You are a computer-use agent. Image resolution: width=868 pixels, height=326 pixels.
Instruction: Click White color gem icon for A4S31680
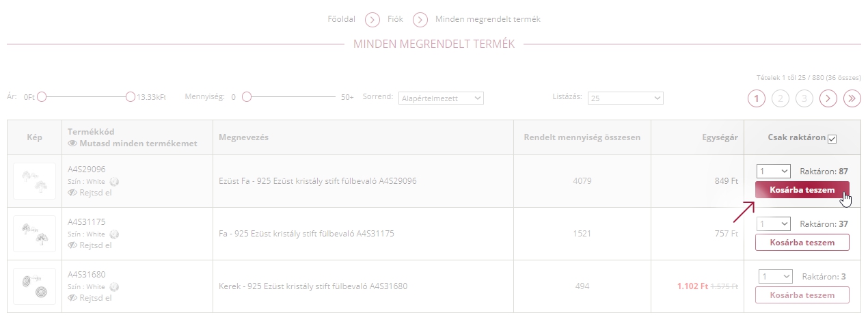point(114,287)
